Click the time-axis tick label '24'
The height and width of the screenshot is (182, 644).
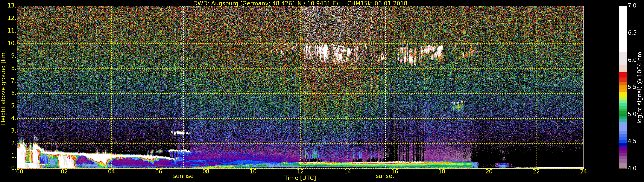click(583, 172)
